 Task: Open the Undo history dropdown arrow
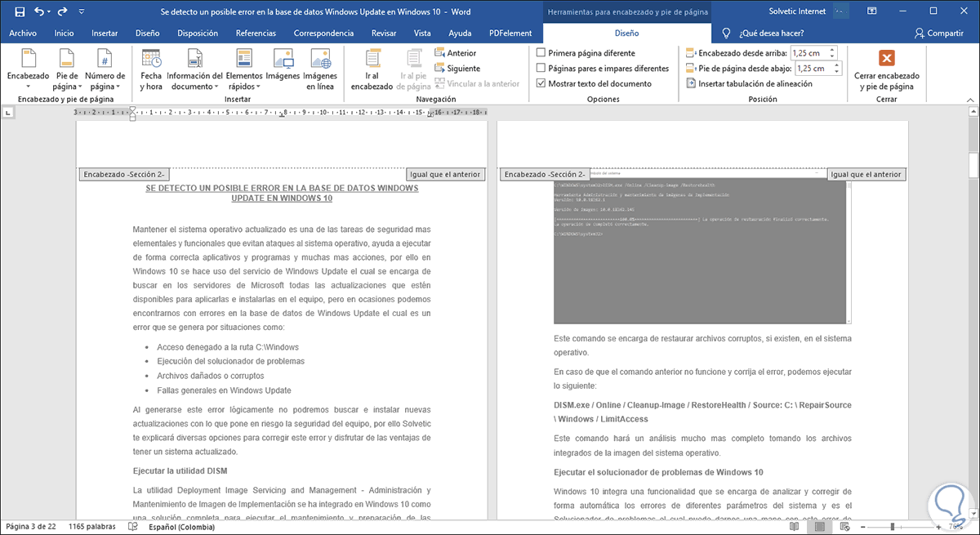point(51,13)
